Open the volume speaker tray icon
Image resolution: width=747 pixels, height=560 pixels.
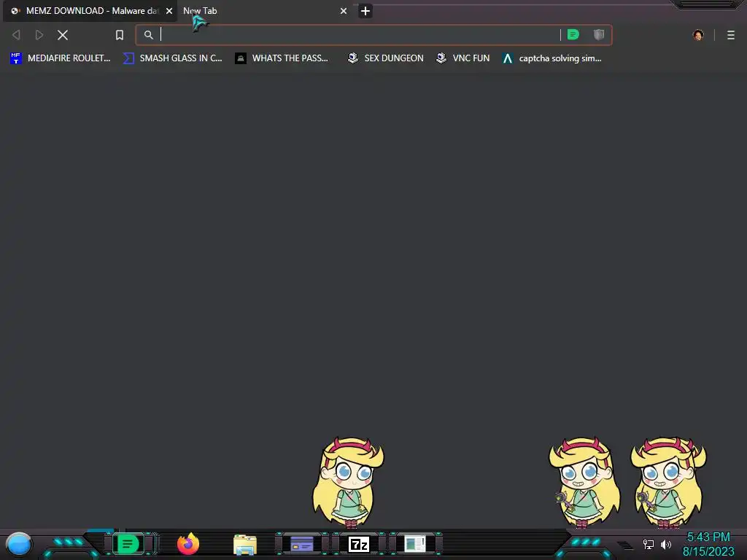point(666,544)
